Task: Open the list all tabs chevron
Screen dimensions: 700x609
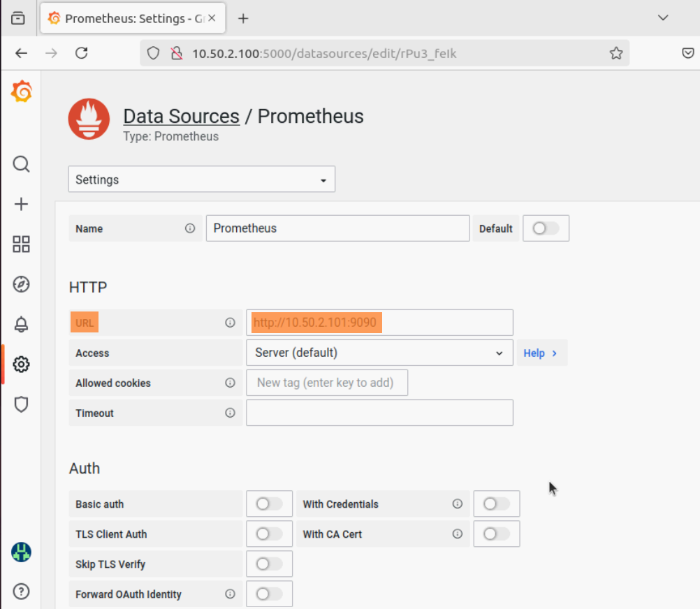Action: coord(663,18)
